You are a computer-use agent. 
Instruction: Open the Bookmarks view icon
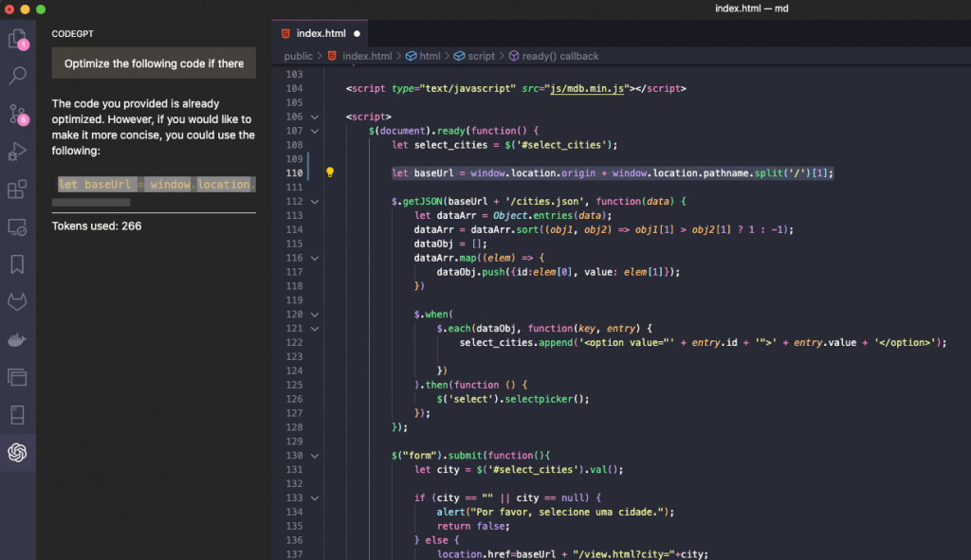click(x=17, y=264)
